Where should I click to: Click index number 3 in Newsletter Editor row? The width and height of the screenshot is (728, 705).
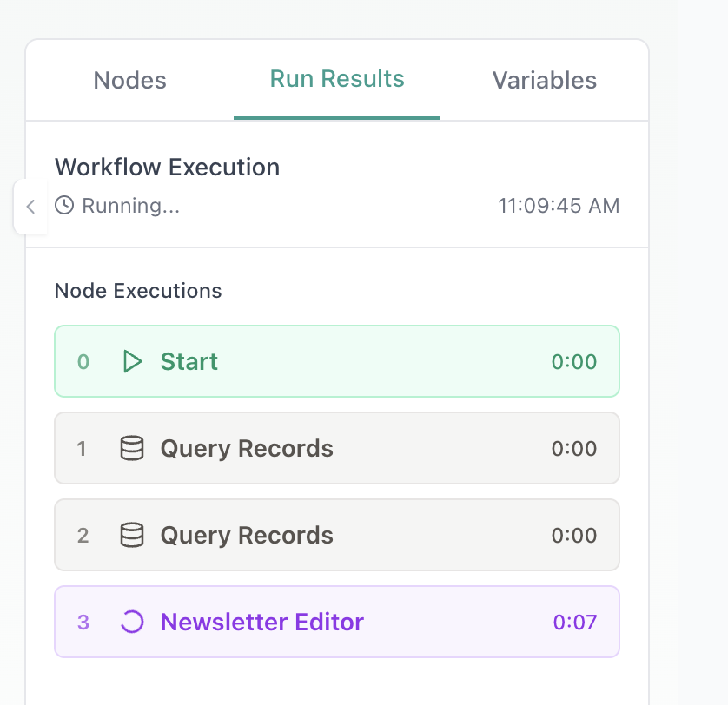83,622
